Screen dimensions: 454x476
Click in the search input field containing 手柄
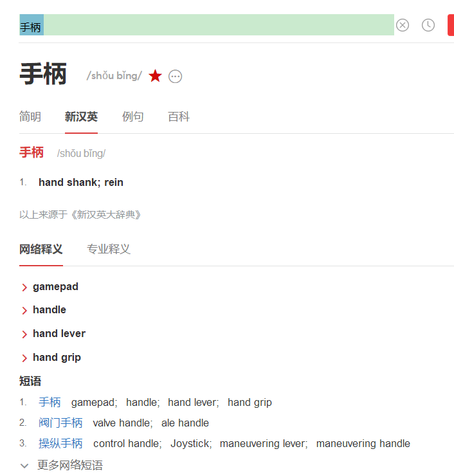(206, 25)
